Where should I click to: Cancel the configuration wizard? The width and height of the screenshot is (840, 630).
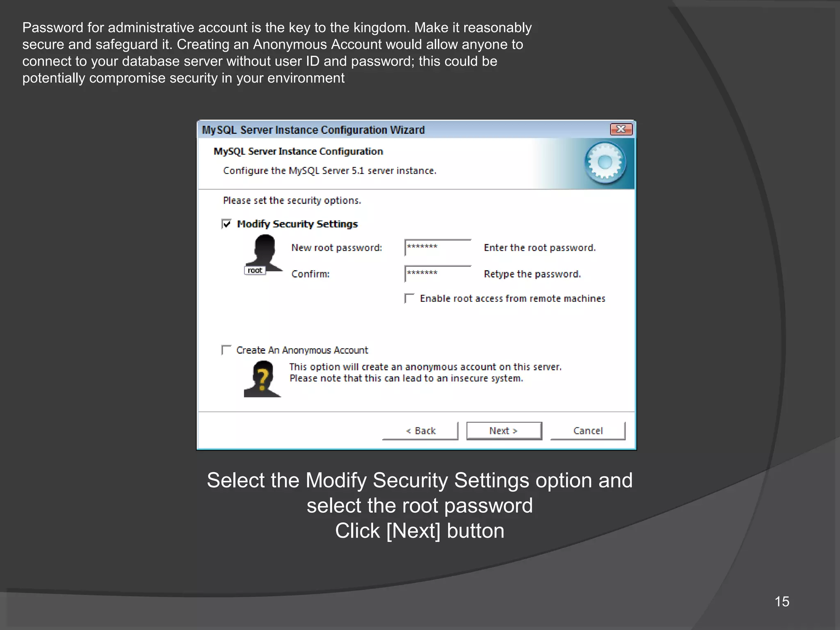(x=588, y=431)
